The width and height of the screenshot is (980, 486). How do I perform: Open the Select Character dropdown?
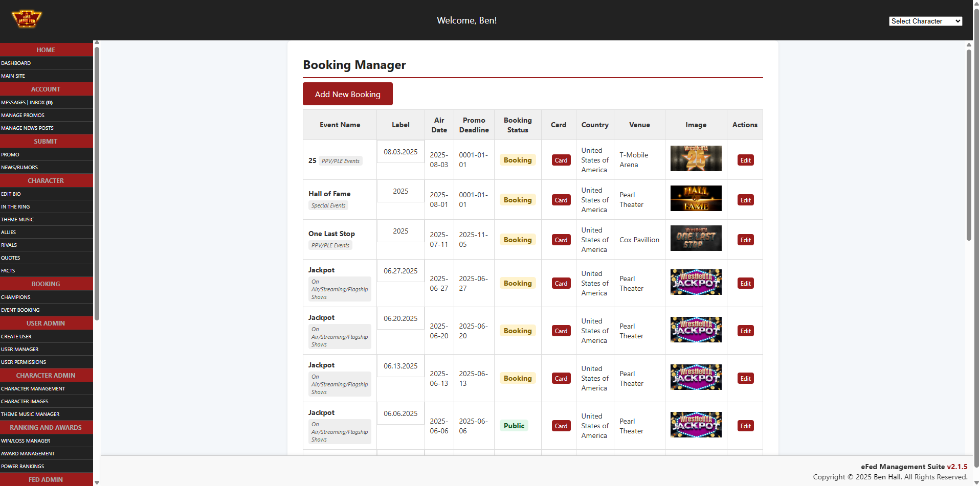pyautogui.click(x=925, y=21)
